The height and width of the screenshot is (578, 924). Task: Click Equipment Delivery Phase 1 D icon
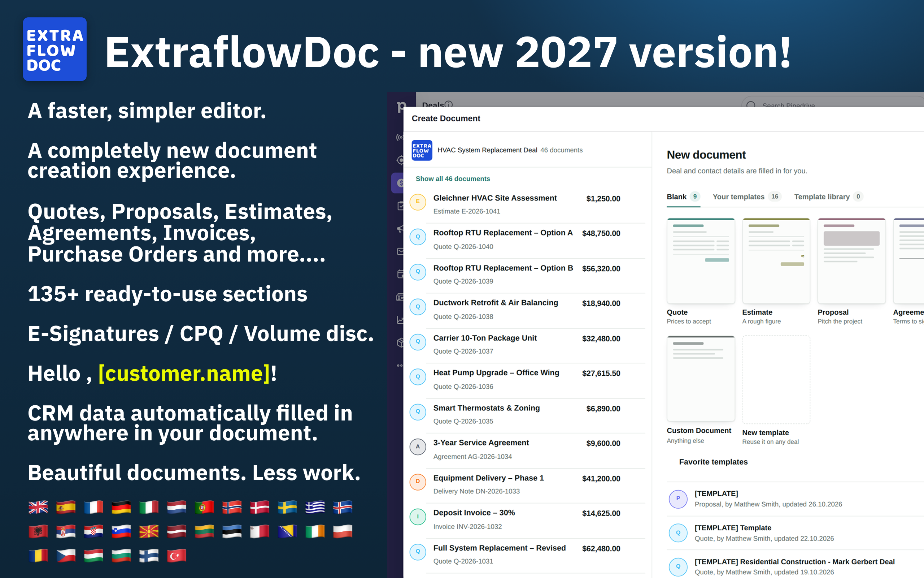418,482
